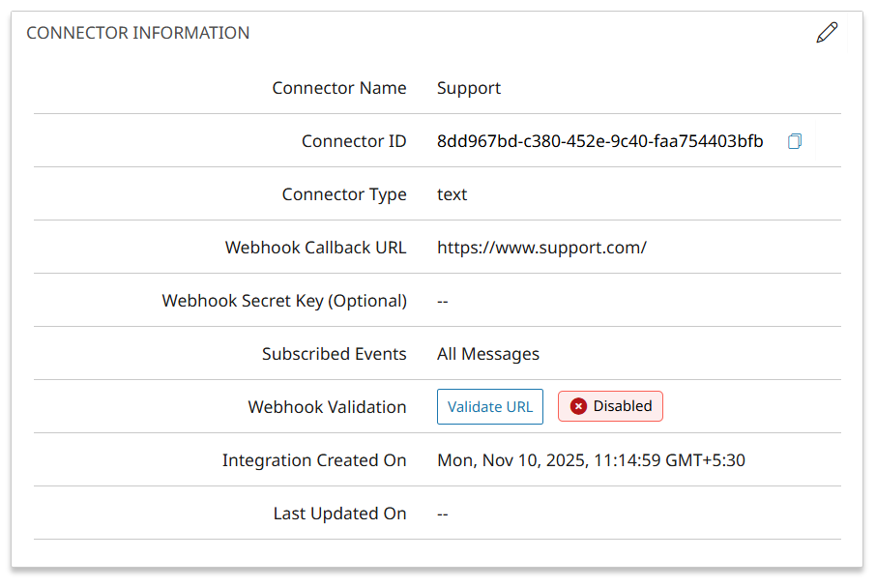The height and width of the screenshot is (588, 876).
Task: Click the Subscribed Events label
Action: pos(335,354)
